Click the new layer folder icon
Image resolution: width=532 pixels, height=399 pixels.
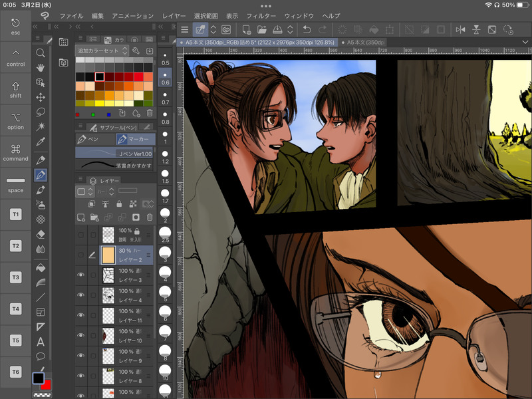(x=94, y=217)
